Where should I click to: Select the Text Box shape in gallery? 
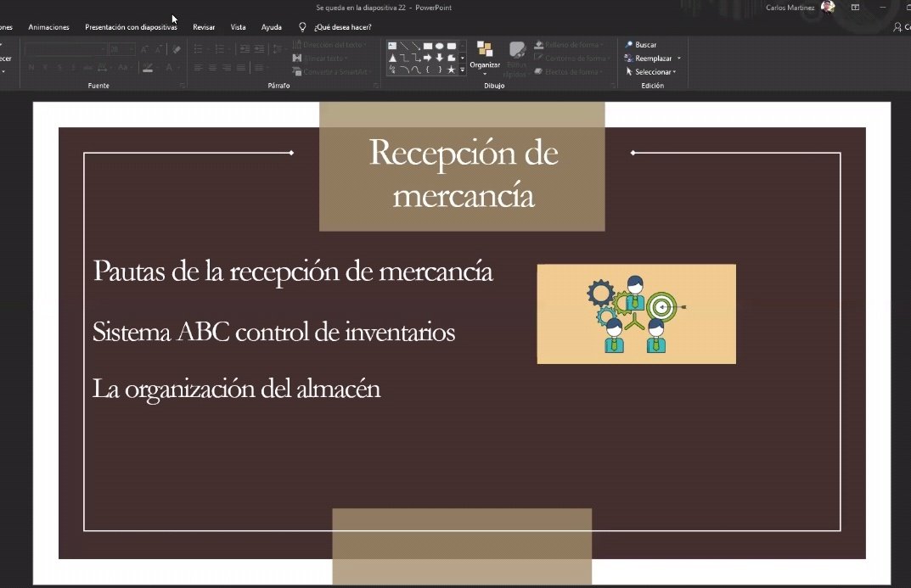pos(392,46)
